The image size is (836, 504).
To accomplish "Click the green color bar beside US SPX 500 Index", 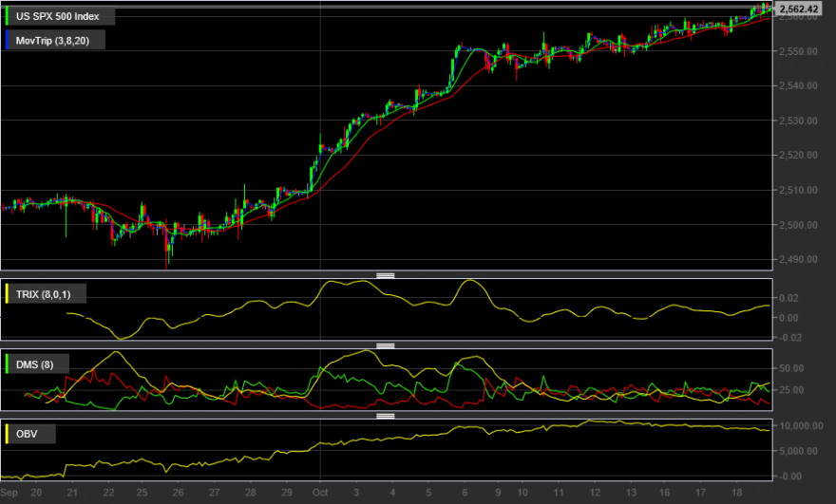I will tap(7, 16).
